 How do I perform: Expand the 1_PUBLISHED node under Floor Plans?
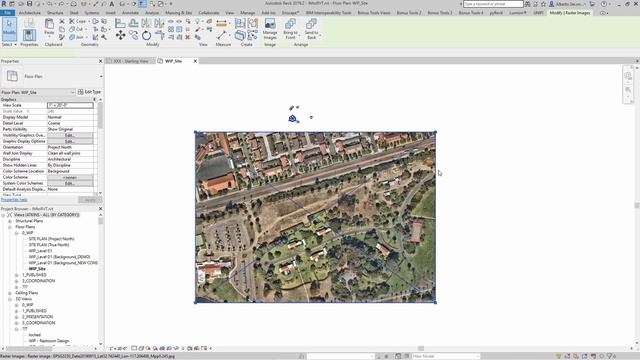tap(17, 275)
